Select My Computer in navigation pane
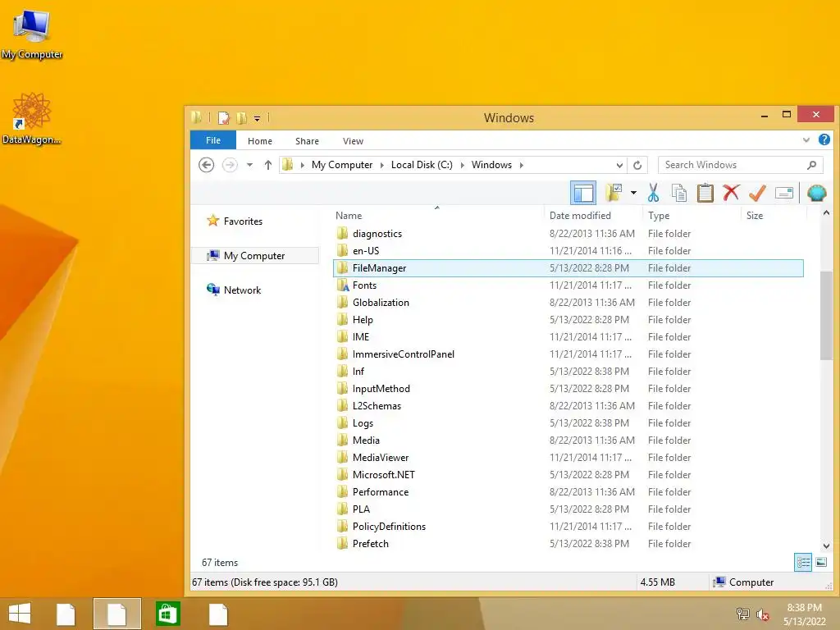The image size is (840, 630). [x=255, y=256]
